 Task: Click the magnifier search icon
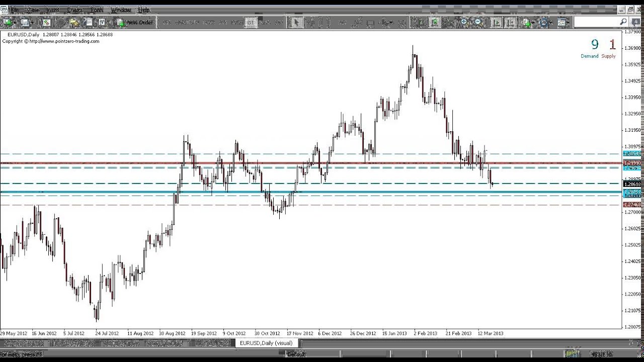pos(623,22)
